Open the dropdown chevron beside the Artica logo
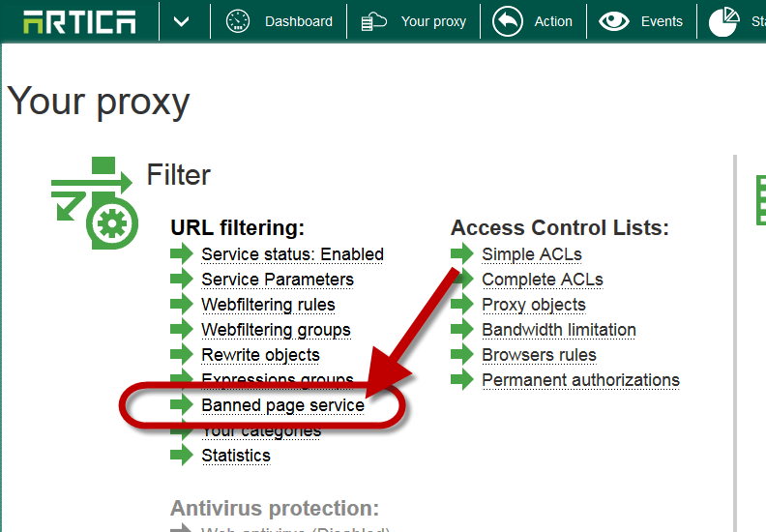This screenshot has height=532, width=766. coord(181,21)
